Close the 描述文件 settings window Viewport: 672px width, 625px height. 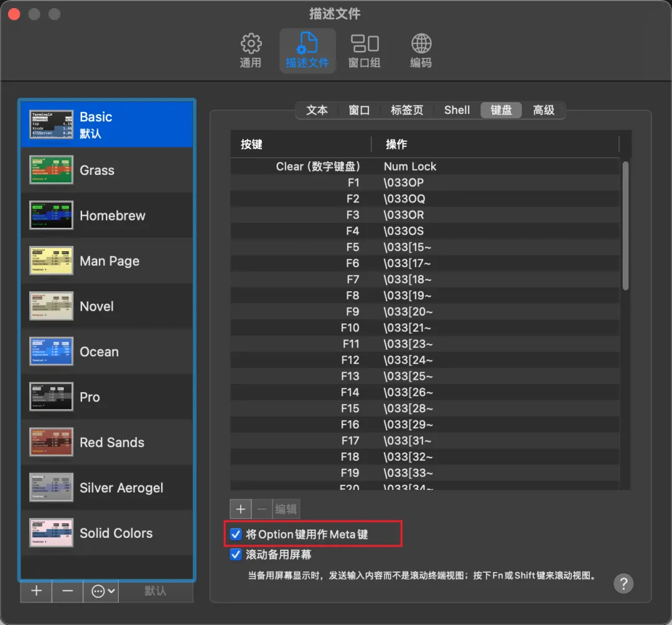click(x=14, y=14)
